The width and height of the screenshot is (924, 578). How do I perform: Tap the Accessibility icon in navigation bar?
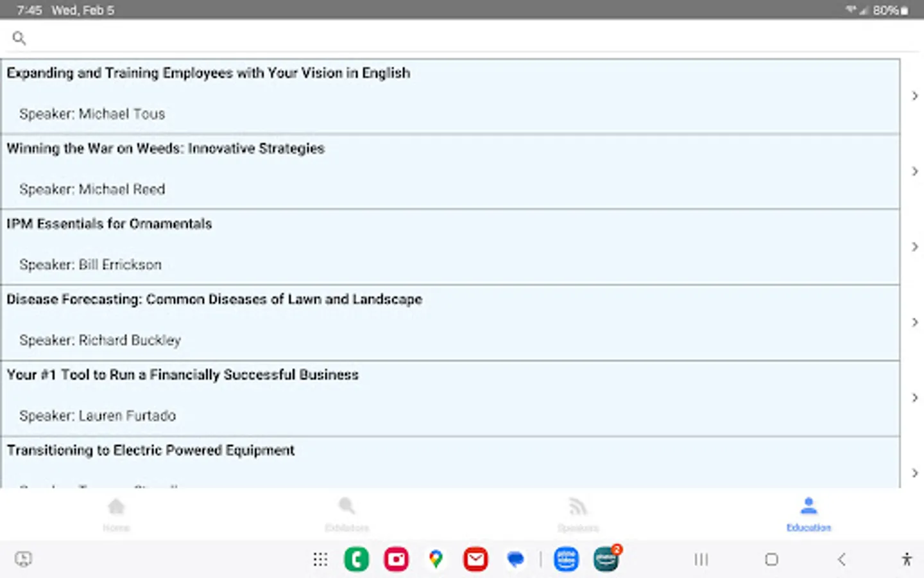(907, 559)
